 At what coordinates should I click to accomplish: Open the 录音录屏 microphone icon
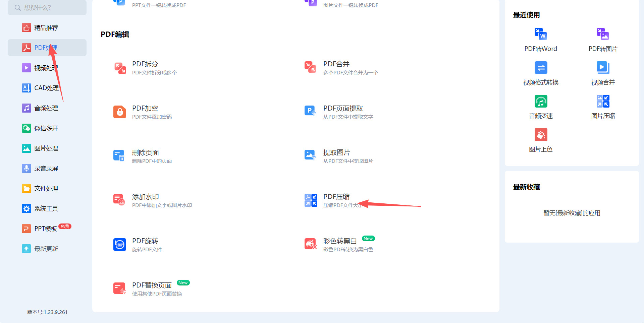click(26, 168)
